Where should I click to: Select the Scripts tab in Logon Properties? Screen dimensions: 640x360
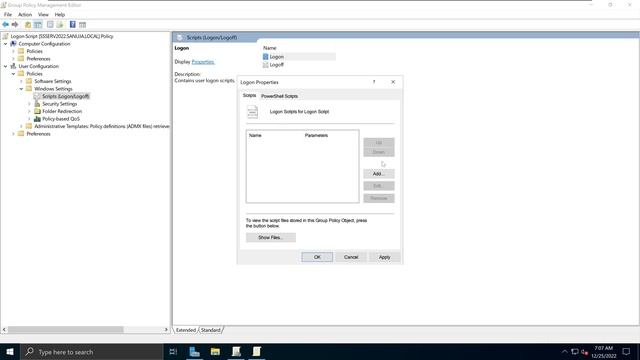(x=249, y=95)
